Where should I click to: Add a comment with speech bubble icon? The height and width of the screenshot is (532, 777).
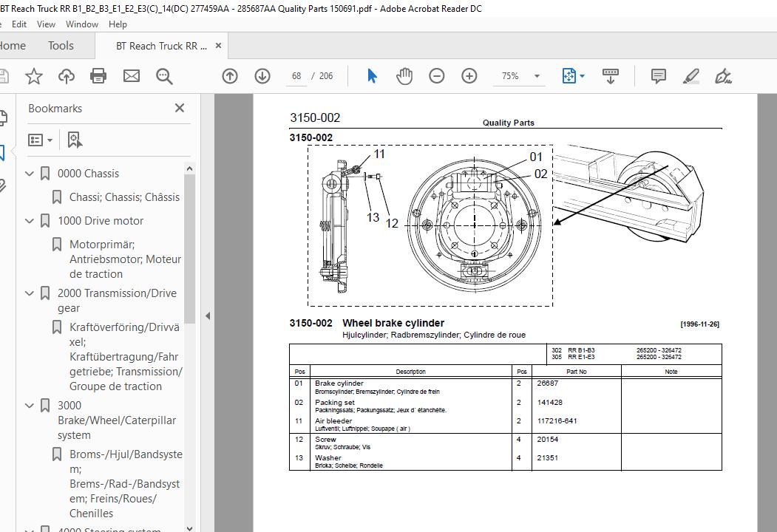[x=659, y=76]
